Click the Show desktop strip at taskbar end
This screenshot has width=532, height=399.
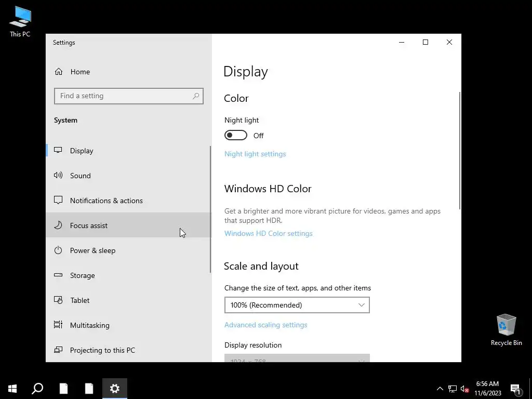pyautogui.click(x=530, y=389)
